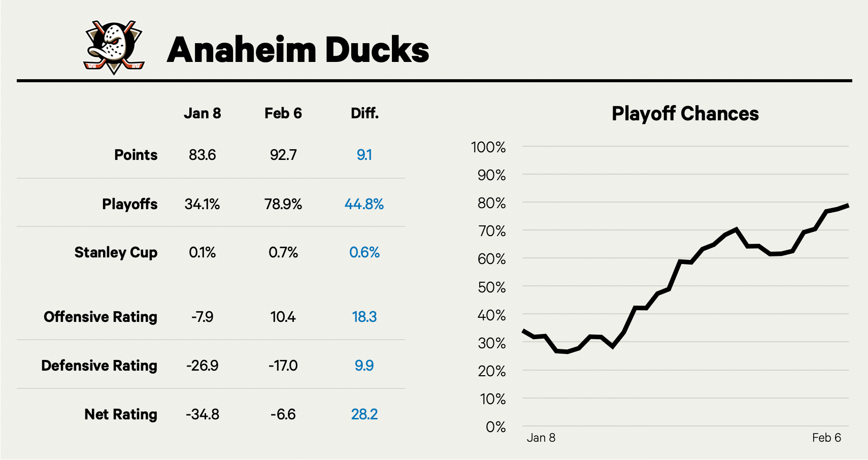This screenshot has width=868, height=460.
Task: Click the Points row label
Action: [x=136, y=155]
